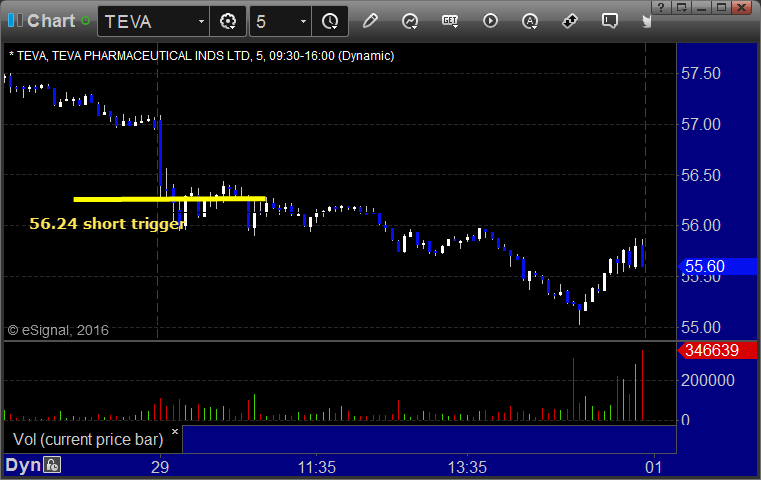
Task: Click the 346639 volume value marker
Action: pyautogui.click(x=717, y=350)
